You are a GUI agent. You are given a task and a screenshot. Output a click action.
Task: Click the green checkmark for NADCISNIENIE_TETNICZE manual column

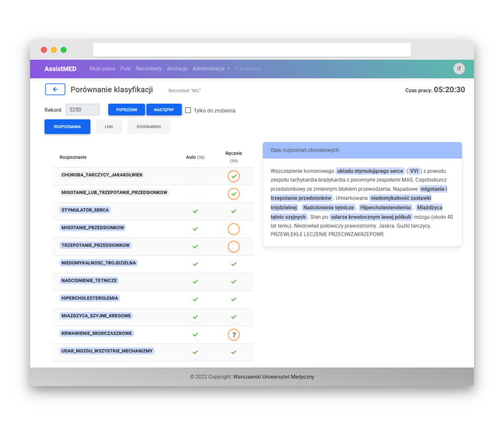coord(233,282)
